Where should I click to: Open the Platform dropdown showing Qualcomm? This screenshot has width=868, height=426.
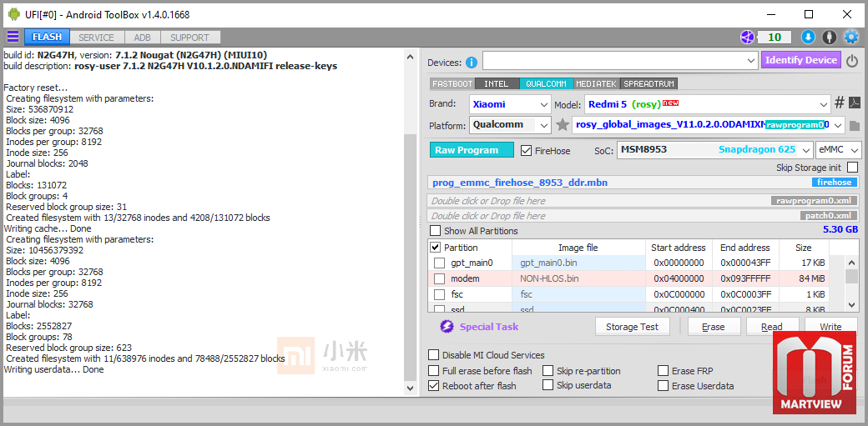coord(510,124)
